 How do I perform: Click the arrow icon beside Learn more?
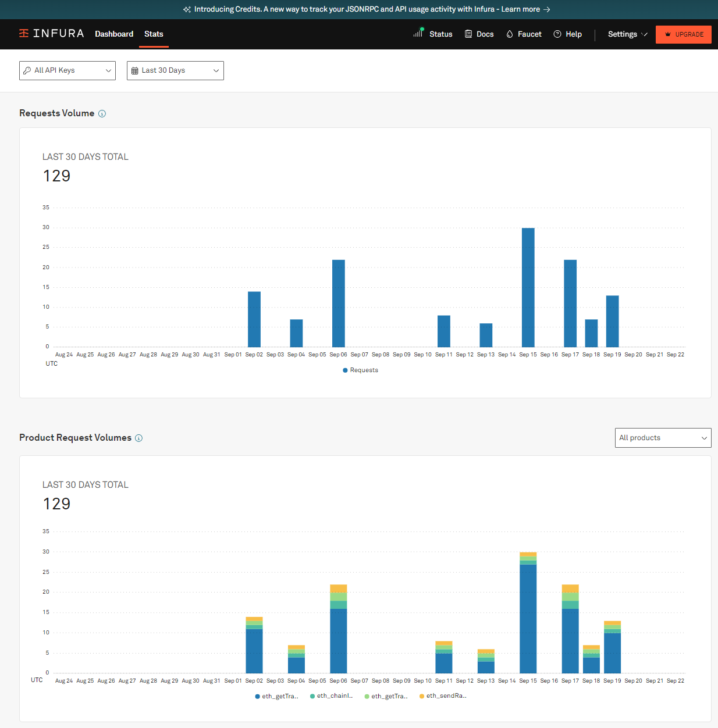(546, 9)
